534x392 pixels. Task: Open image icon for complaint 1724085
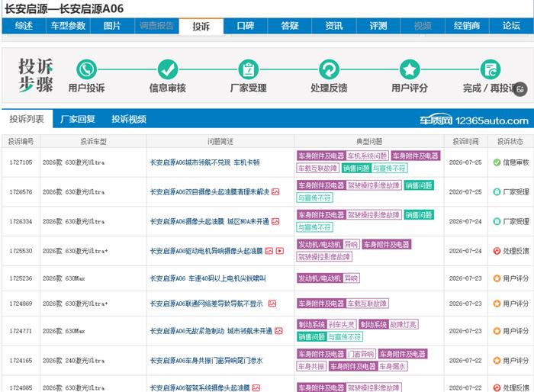pyautogui.click(x=256, y=387)
